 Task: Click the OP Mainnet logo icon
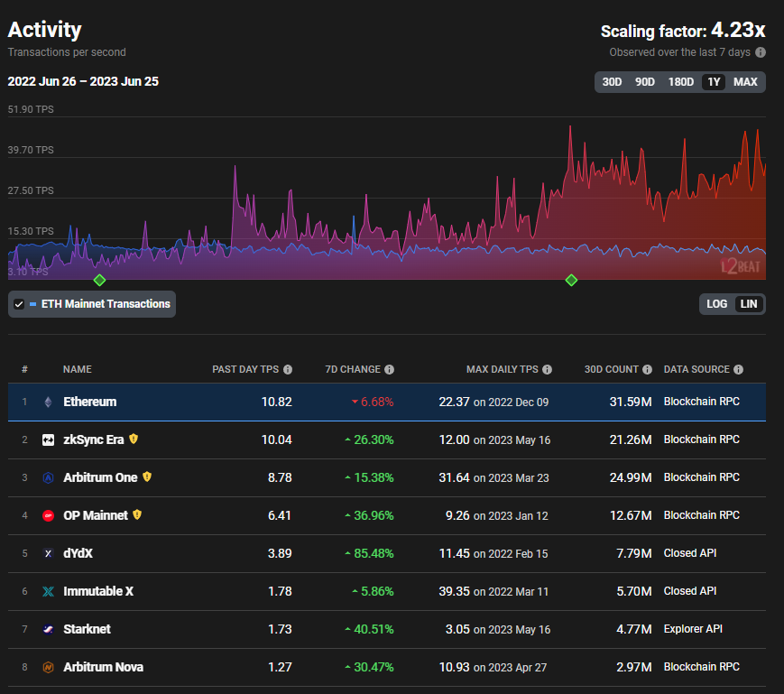point(48,515)
